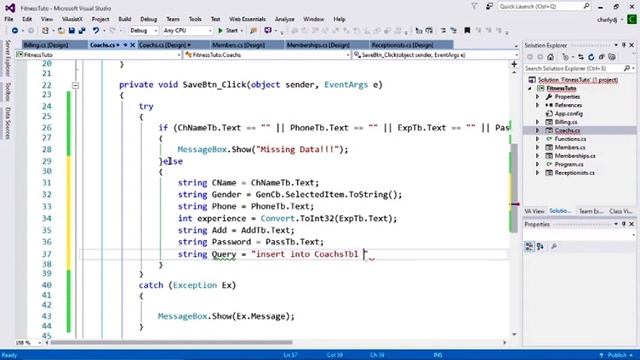The height and width of the screenshot is (360, 640).
Task: Click Show All Files icon in Solution Explorer
Action: pyautogui.click(x=612, y=57)
